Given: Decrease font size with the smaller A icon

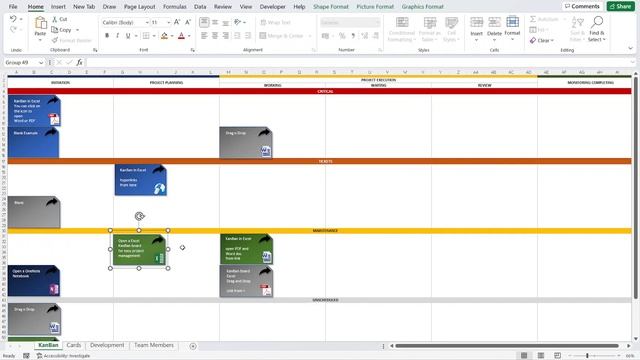Looking at the screenshot, I should [188, 22].
